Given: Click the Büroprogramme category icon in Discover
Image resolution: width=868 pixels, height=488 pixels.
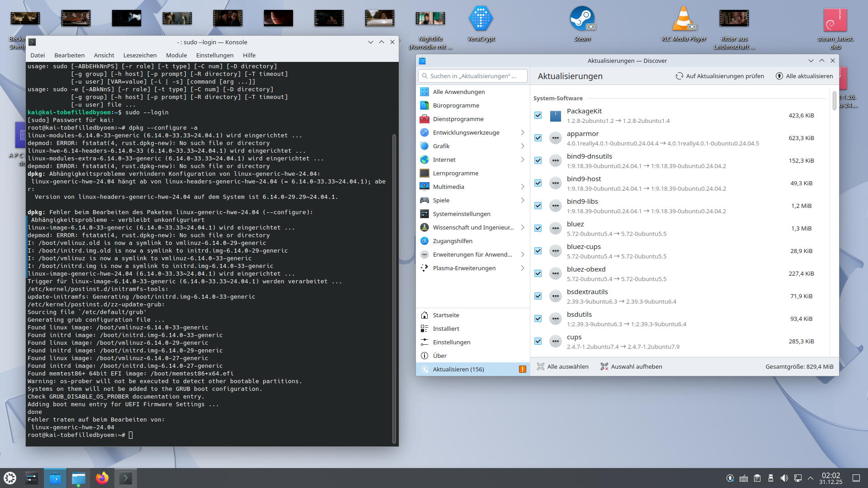Looking at the screenshot, I should [424, 105].
